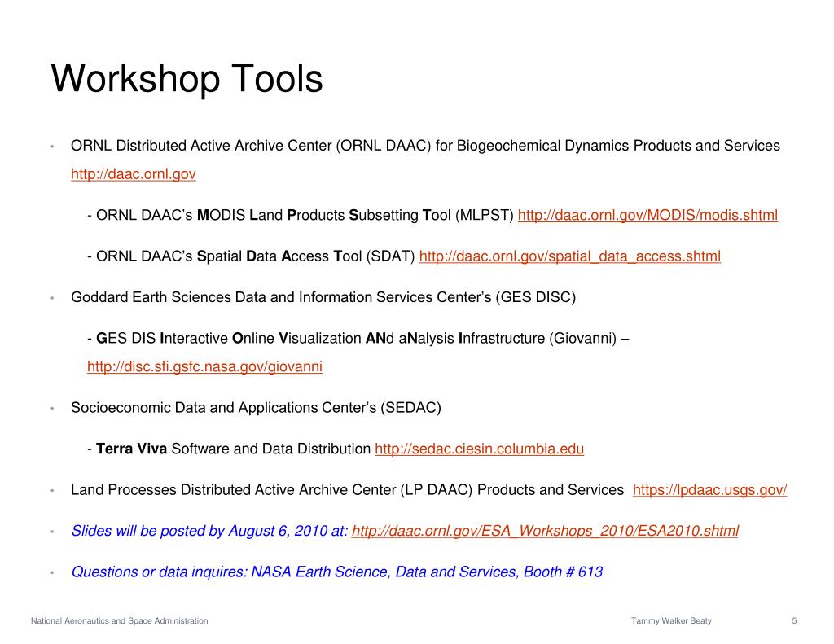
Task: Click the ORNL Distributed Active Archive Center line
Action: tap(425, 146)
